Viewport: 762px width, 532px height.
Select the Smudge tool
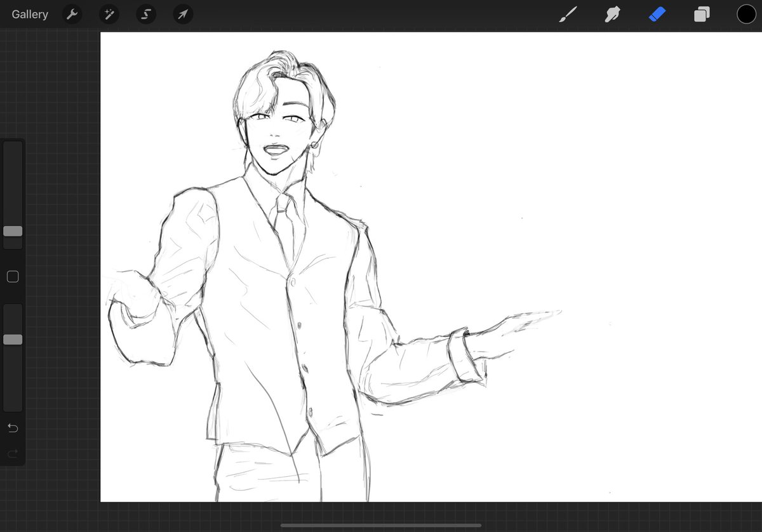[613, 15]
